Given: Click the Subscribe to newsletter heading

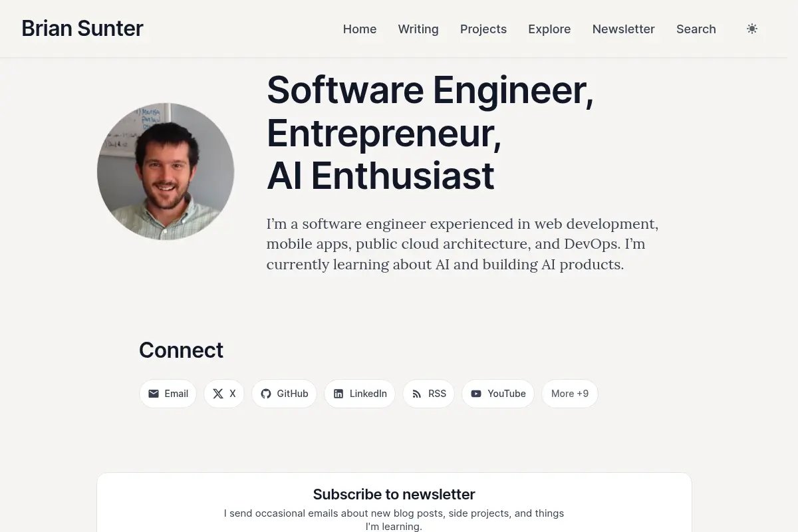Looking at the screenshot, I should click(394, 494).
